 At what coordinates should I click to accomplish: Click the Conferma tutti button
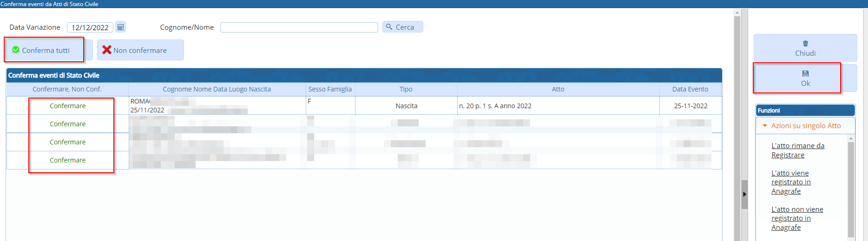45,50
